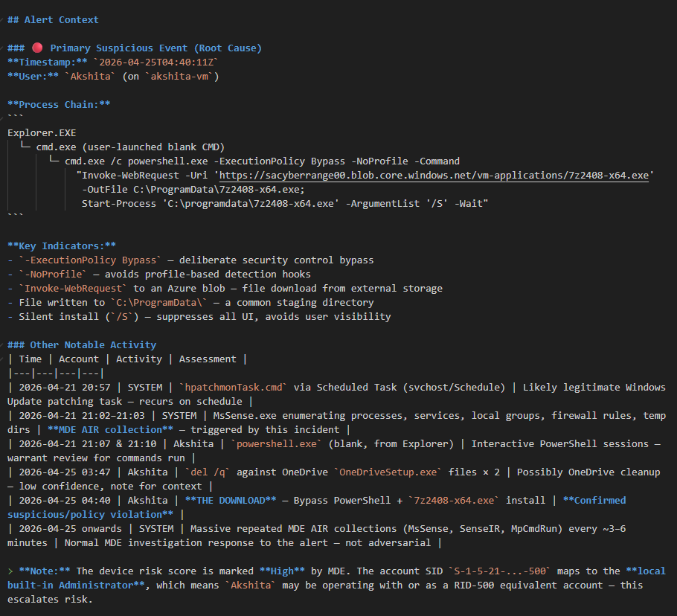Viewport: 677px width, 616px height.
Task: Click 'avoids profile-based detection hooks' text
Action: click(208, 275)
